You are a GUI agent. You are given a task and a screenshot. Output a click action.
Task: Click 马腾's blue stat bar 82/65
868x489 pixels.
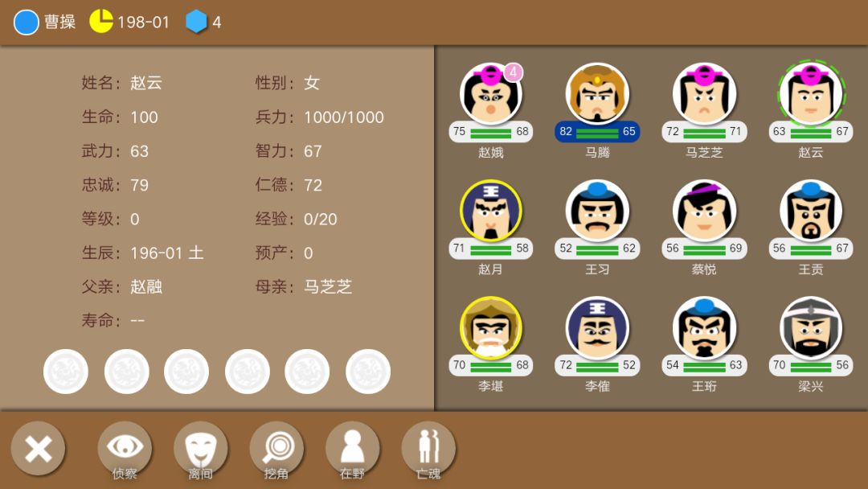coord(597,132)
